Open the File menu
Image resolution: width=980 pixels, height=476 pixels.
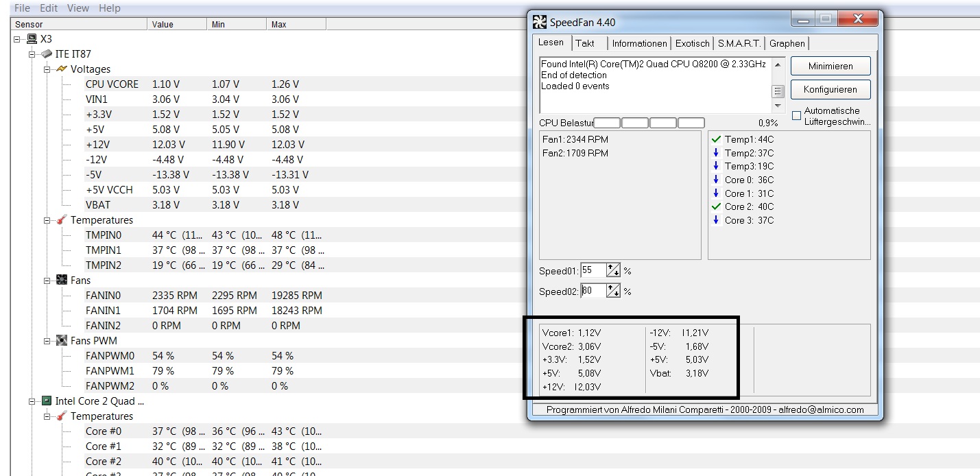click(x=22, y=8)
